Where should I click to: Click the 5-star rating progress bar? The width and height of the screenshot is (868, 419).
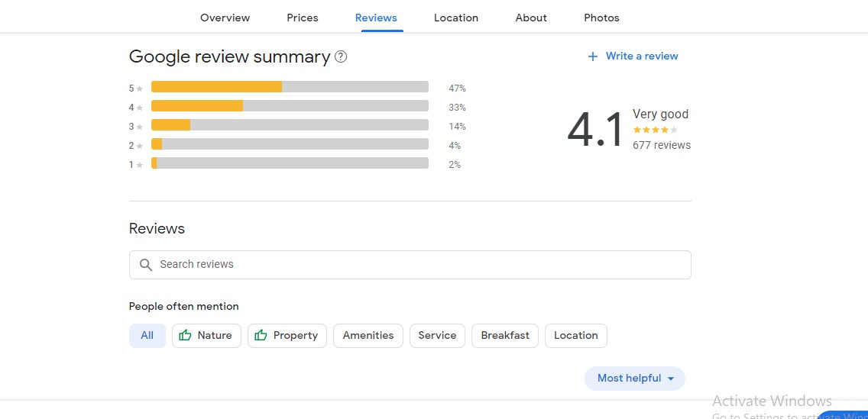point(290,87)
